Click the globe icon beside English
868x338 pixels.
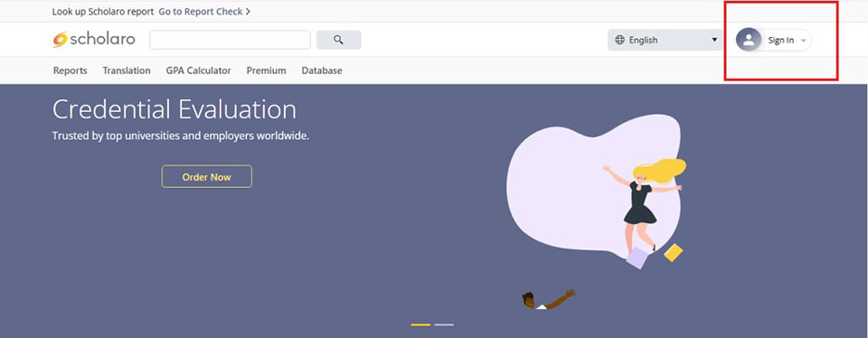click(x=619, y=40)
